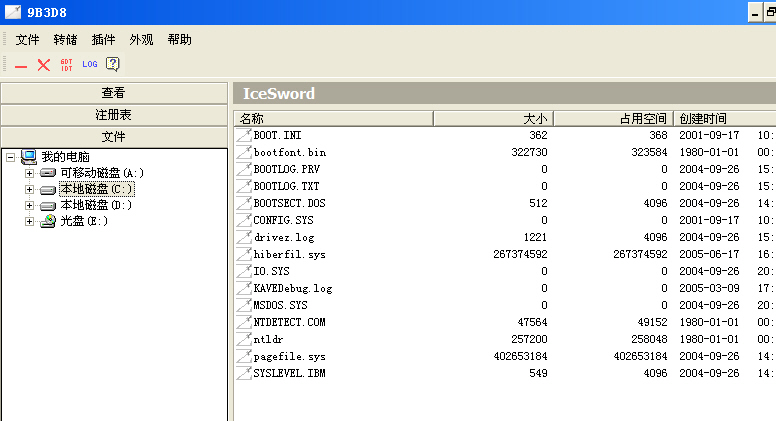776x421 pixels.
Task: Select the NTDETECT.COM file name
Action: click(x=290, y=322)
